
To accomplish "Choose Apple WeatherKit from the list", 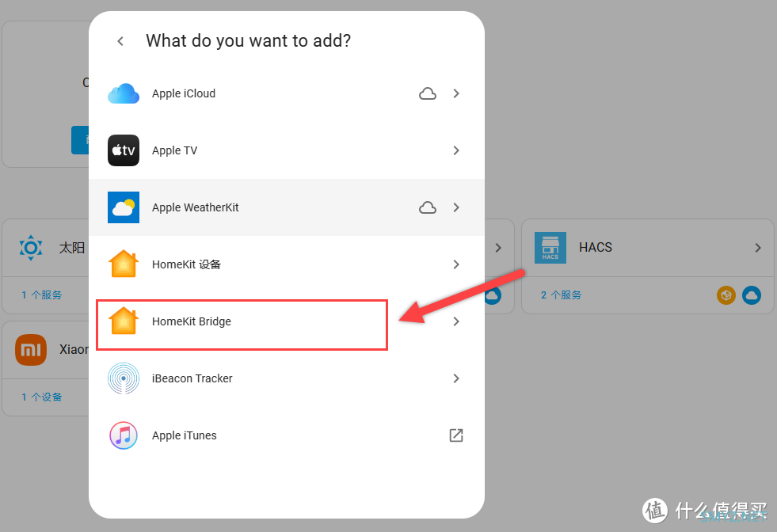I will tap(287, 207).
